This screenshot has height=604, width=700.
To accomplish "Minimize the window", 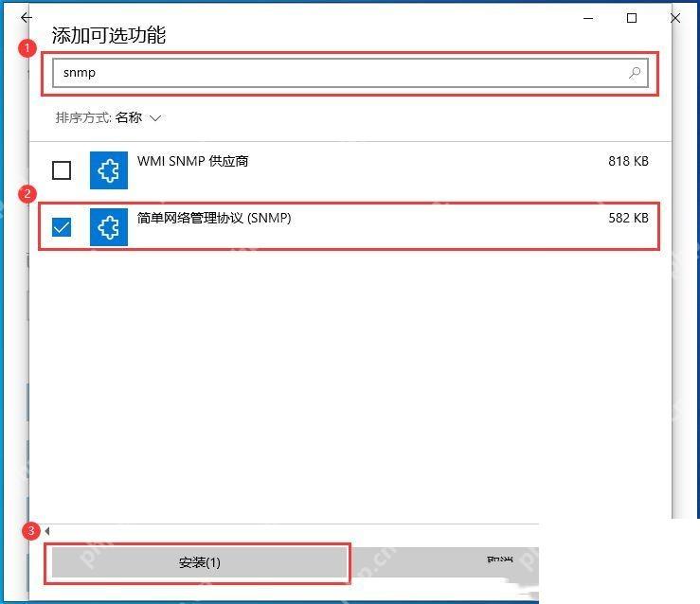I will pos(588,18).
